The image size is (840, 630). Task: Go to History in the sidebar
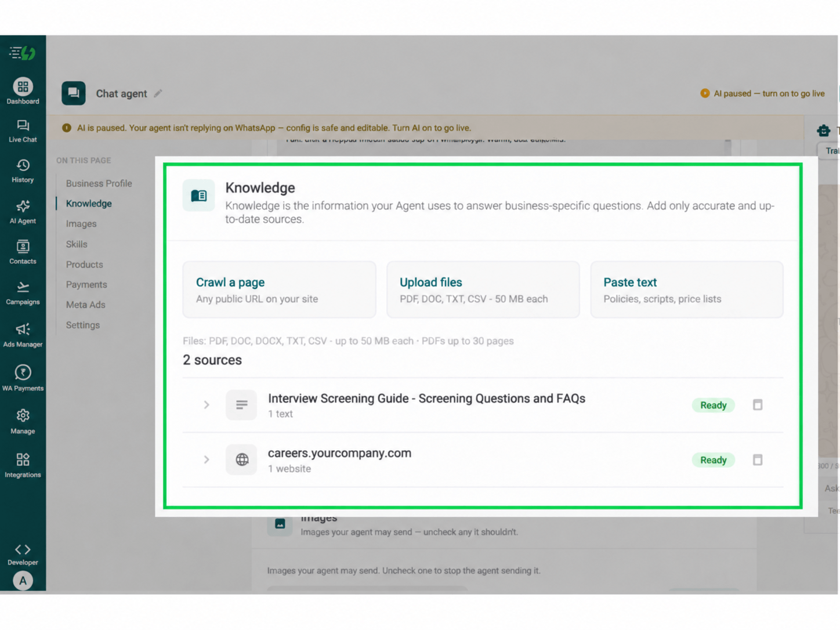[x=23, y=171]
